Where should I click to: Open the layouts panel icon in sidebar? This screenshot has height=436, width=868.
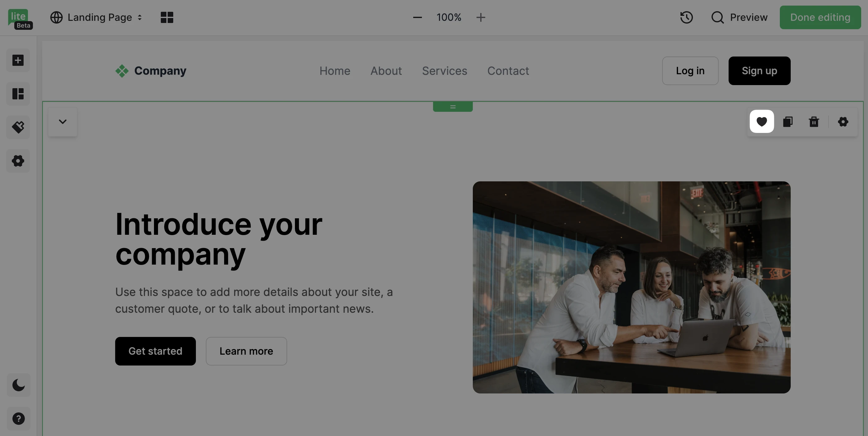tap(18, 94)
